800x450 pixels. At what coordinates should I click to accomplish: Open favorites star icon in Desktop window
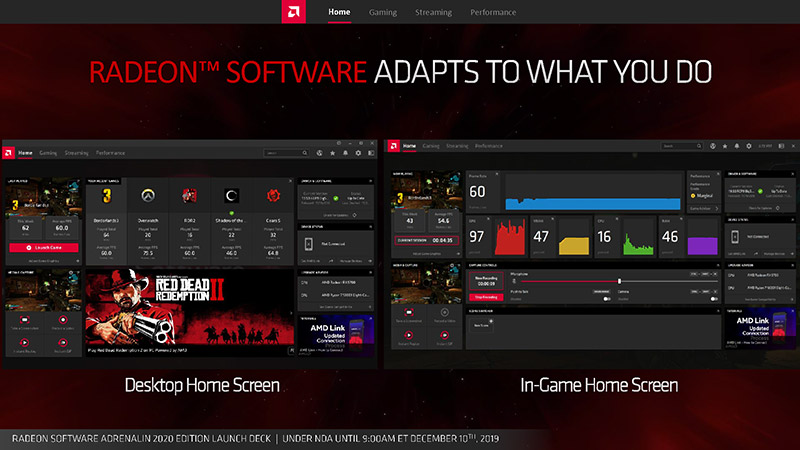(x=333, y=153)
